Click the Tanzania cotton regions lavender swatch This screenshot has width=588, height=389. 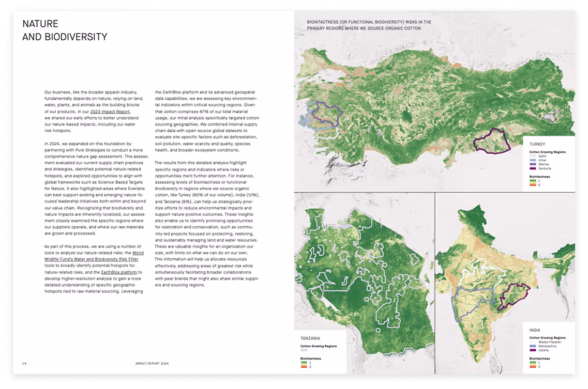click(x=304, y=350)
